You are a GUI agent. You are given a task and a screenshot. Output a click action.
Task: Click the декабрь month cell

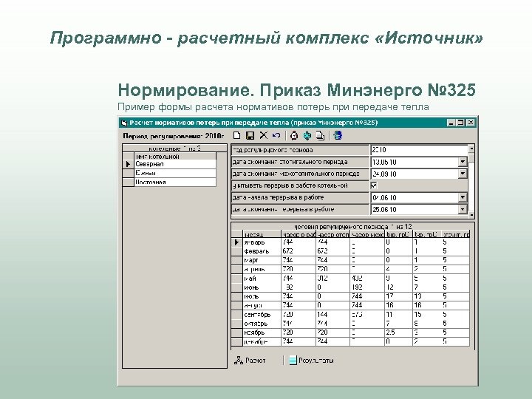[262, 341]
